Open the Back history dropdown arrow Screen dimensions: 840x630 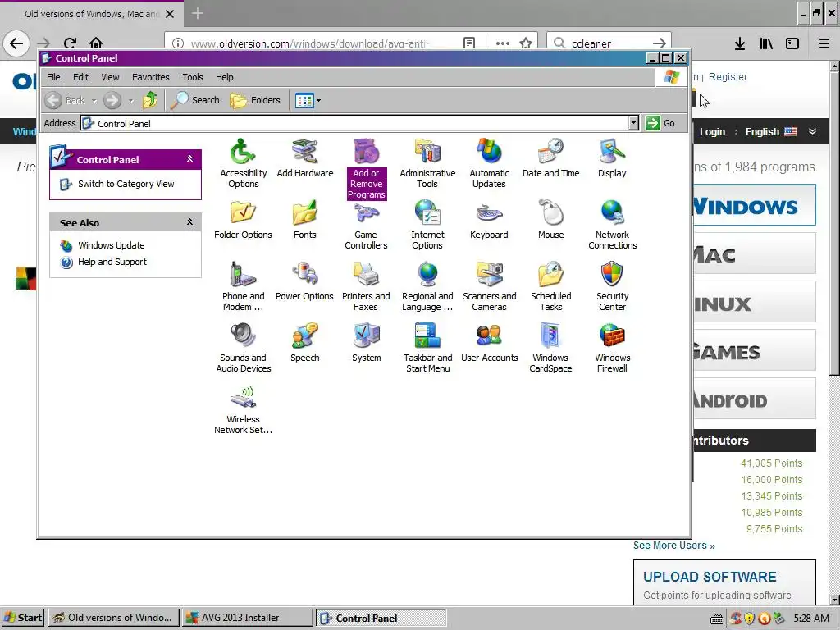point(94,100)
